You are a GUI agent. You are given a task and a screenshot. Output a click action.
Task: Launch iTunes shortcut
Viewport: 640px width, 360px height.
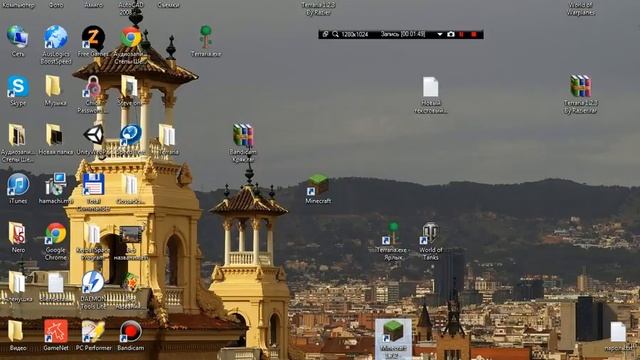coord(18,184)
